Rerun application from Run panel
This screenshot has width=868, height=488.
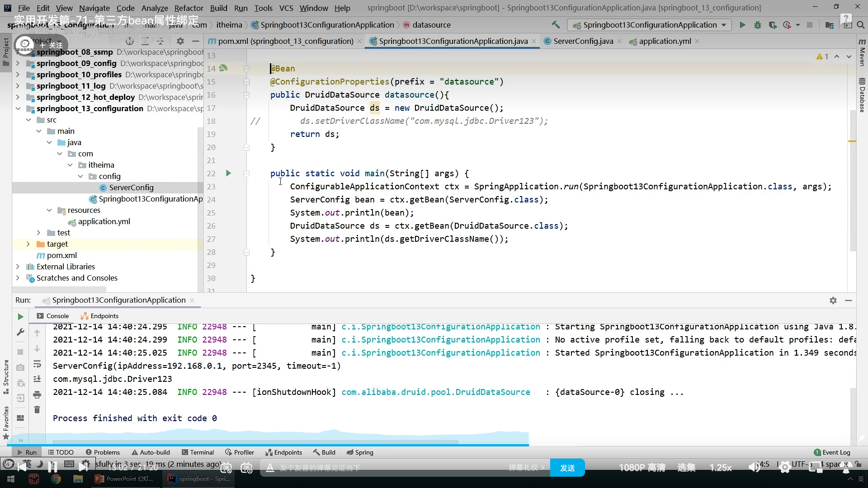pos(20,317)
